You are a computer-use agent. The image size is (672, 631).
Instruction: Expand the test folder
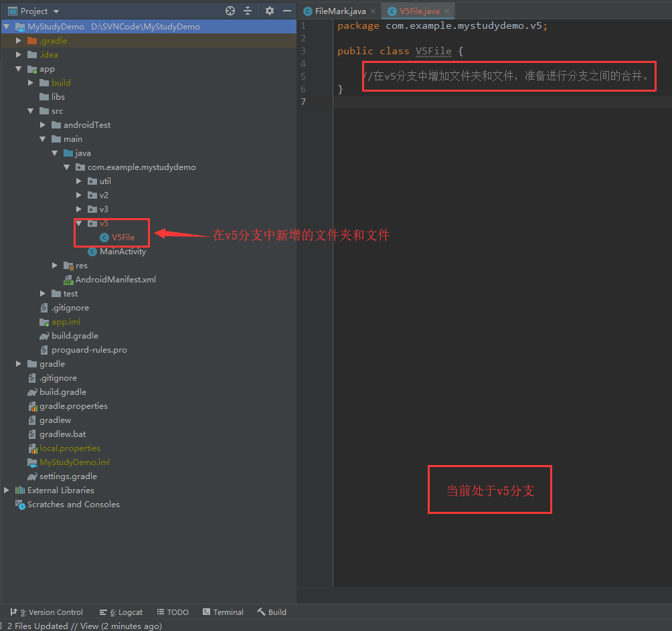coord(42,294)
